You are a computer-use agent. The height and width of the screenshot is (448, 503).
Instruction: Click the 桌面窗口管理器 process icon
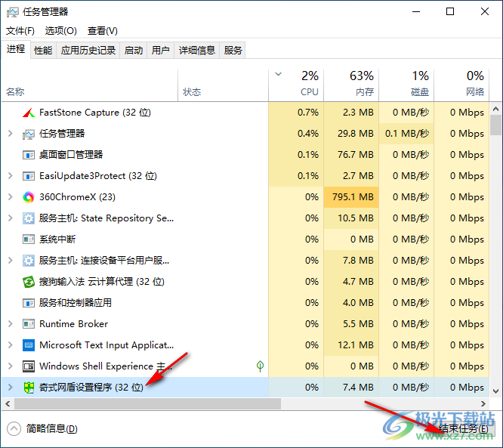click(x=29, y=155)
